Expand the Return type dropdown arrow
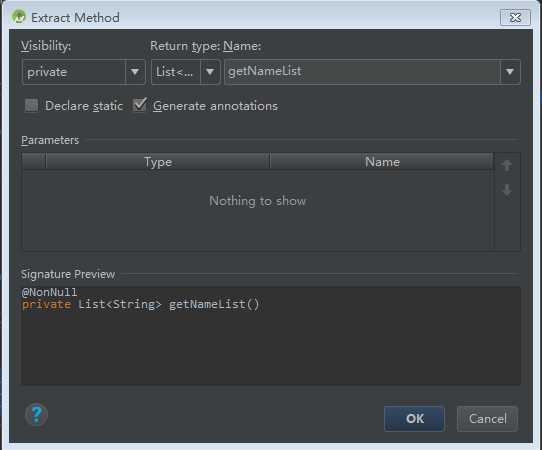Screen dimensions: 542x450 (x=209, y=72)
